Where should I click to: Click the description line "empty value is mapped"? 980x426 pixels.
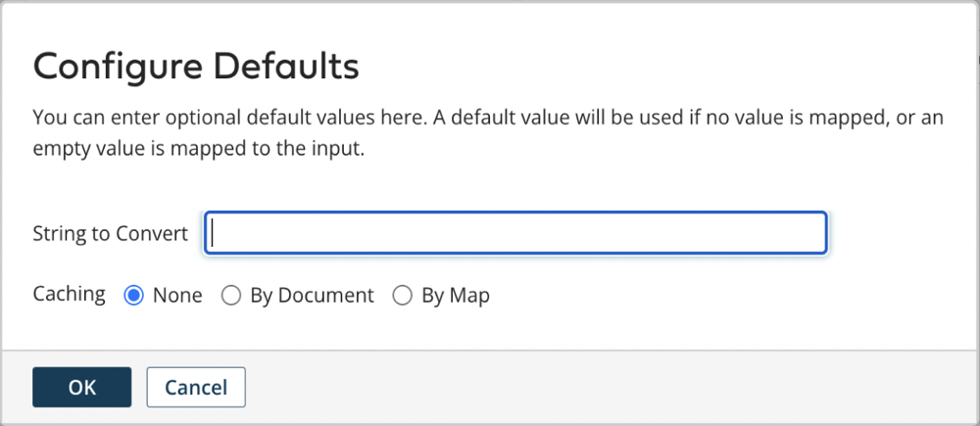pos(198,150)
